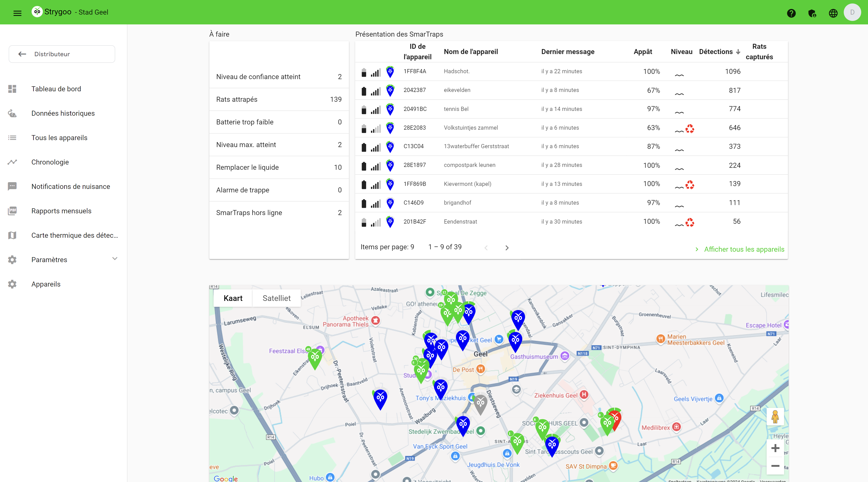Screen dimensions: 868x482
Task: Expand the Paramètres submenu chevron
Action: coord(114,258)
